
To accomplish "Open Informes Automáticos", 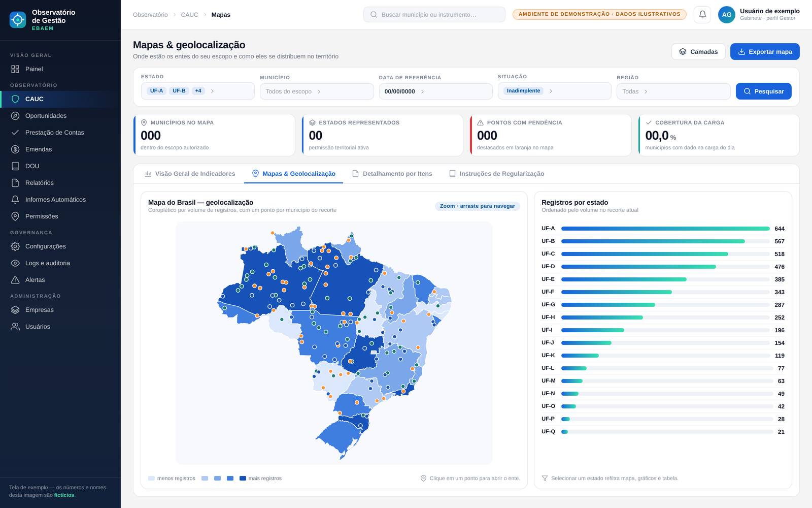I will coord(60,200).
